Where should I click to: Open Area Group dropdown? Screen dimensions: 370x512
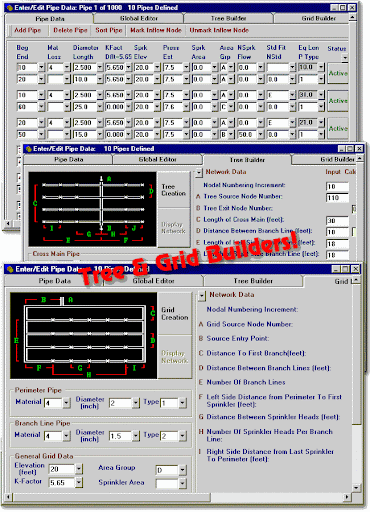[182, 470]
